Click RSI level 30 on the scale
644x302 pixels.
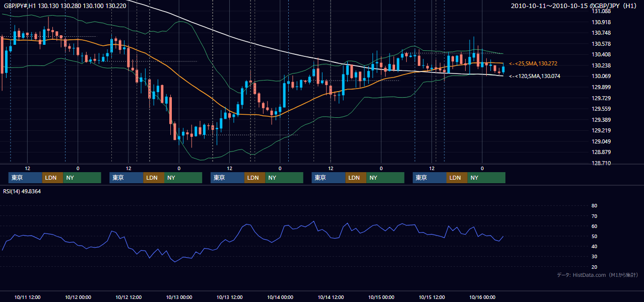[x=594, y=257]
